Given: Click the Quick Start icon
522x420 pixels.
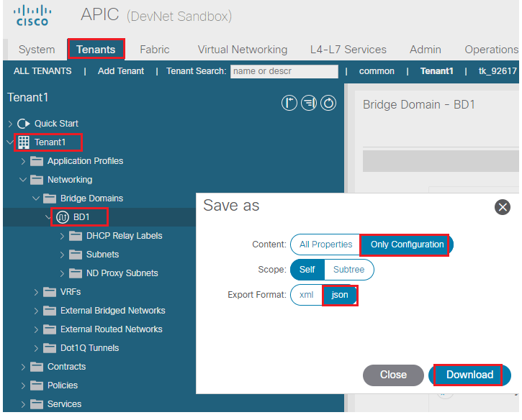Looking at the screenshot, I should 24,124.
